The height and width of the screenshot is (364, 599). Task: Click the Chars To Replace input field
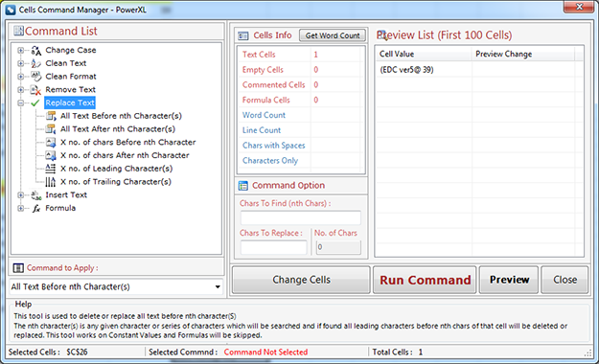pos(273,247)
